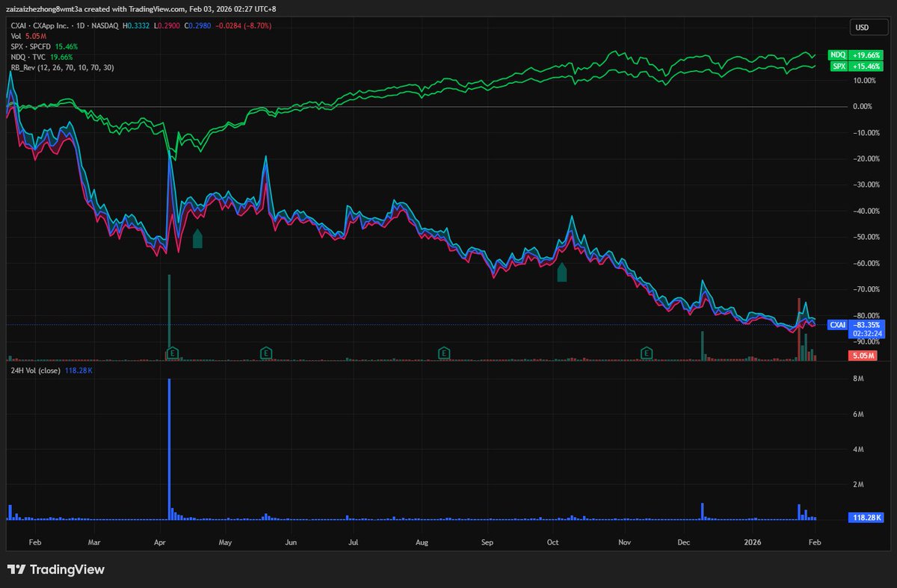The width and height of the screenshot is (897, 588).
Task: Collapse the 24H Vol (close) pane
Action: pyautogui.click(x=34, y=371)
